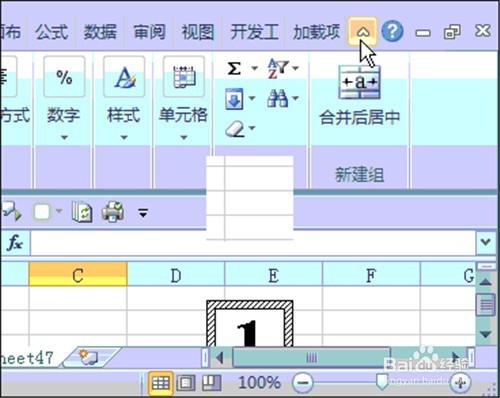Expand the Styles group dropdown arrow
Screen dimensions: 500x398
point(124,137)
